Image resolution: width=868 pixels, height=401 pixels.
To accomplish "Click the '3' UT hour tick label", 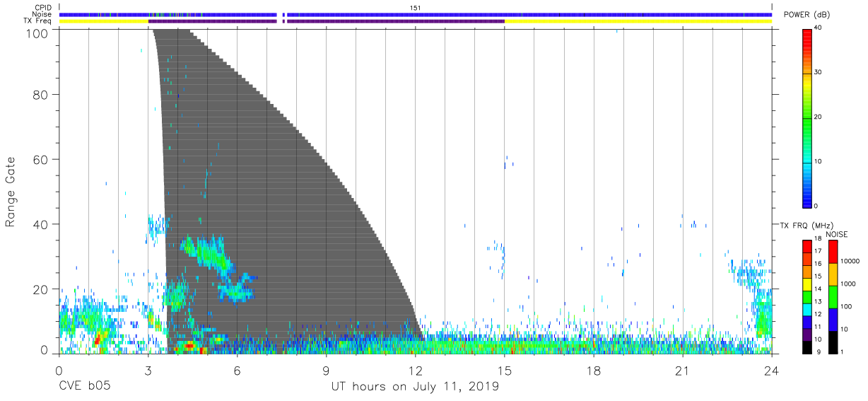I will point(148,371).
